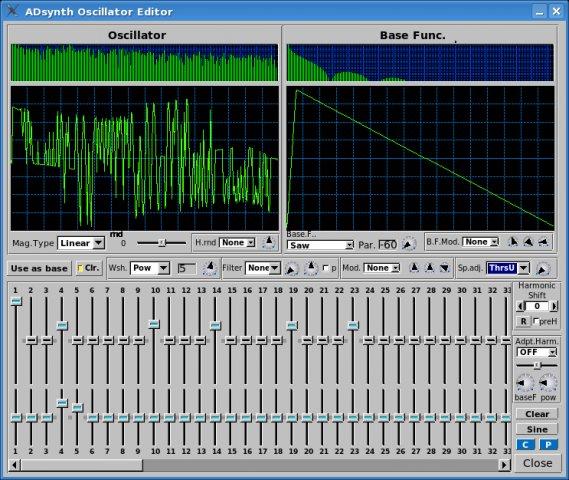569x480 pixels.
Task: Click the Oscillator spectrum display
Action: tap(144, 62)
